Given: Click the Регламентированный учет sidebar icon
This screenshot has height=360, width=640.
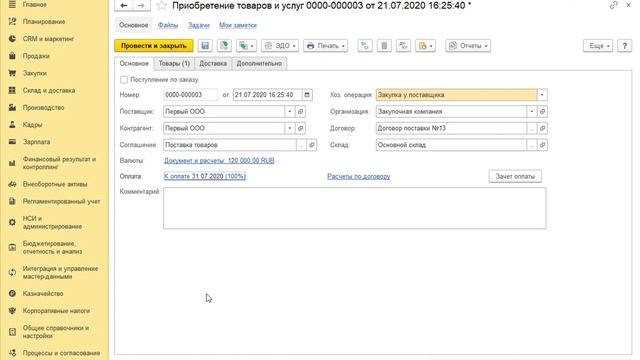Looking at the screenshot, I should 12,201.
